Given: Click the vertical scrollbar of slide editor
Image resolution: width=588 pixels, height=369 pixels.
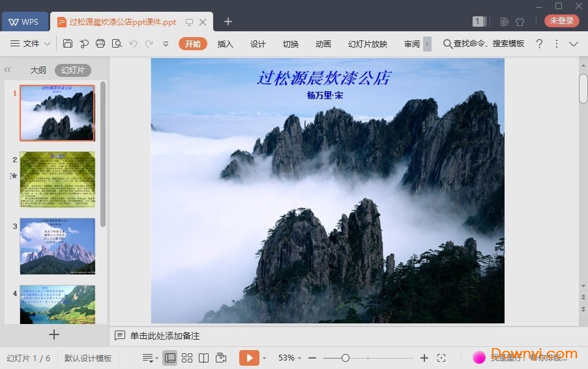Looking at the screenshot, I should 583,89.
